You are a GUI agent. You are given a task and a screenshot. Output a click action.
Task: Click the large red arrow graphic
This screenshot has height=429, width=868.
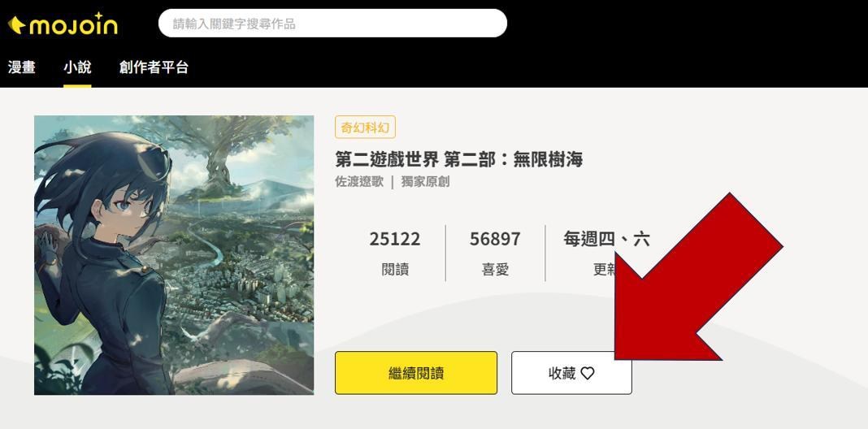coord(699,277)
